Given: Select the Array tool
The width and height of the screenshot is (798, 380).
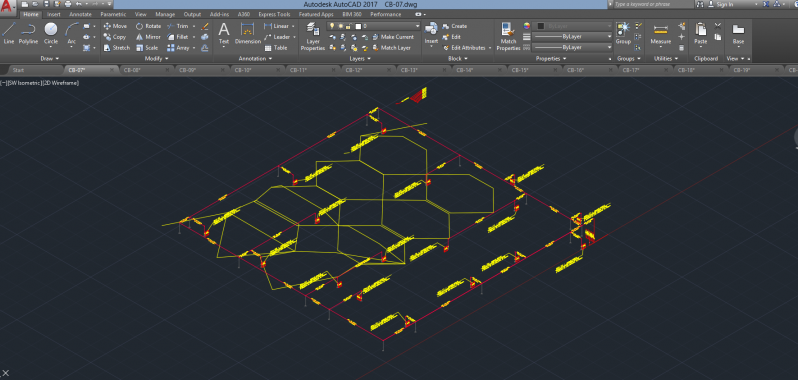Looking at the screenshot, I should 179,48.
